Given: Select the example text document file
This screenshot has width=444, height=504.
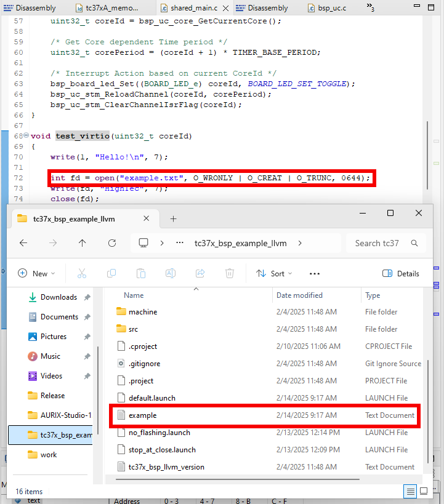Looking at the screenshot, I should tap(143, 415).
